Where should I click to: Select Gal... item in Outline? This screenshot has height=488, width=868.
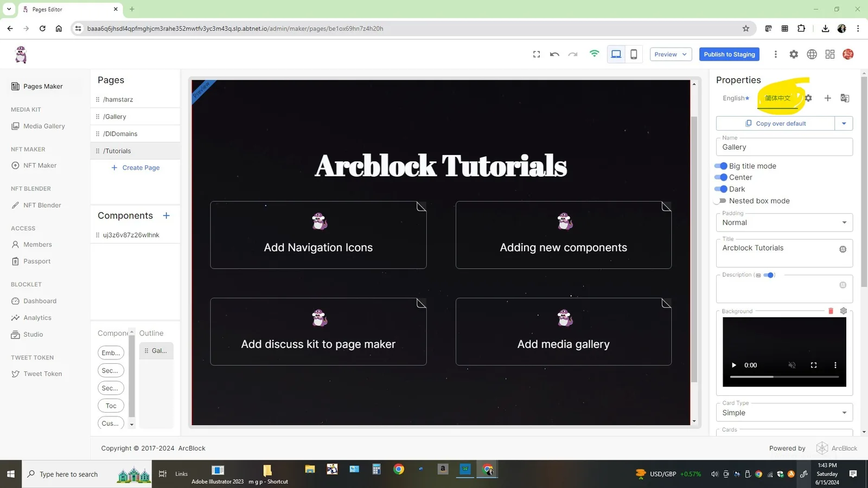click(156, 351)
